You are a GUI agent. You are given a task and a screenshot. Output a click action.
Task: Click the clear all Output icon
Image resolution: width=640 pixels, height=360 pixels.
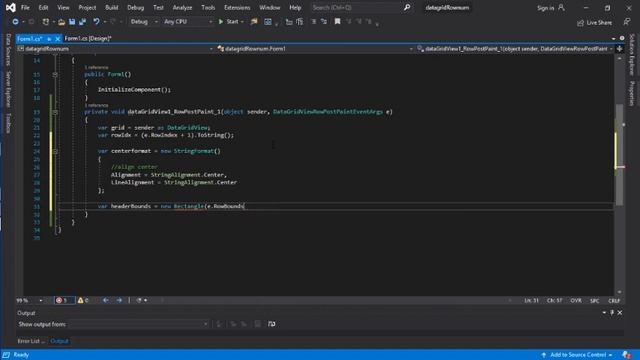258,324
